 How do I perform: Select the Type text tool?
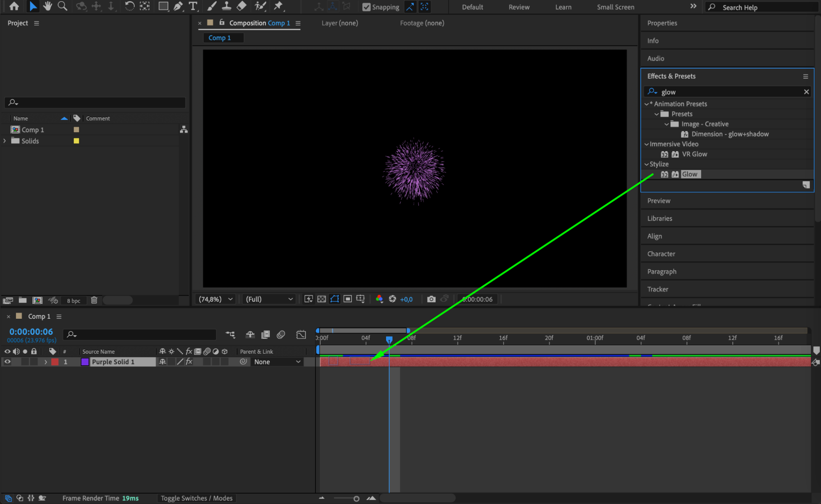click(193, 6)
